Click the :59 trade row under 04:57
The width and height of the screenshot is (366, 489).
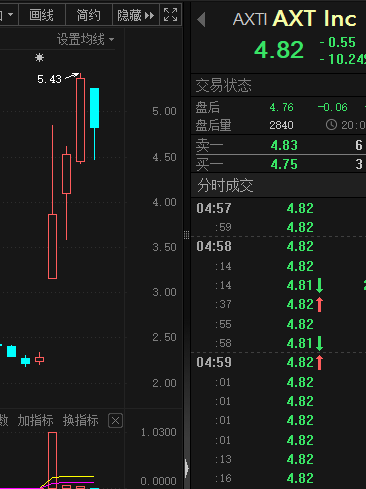[x=279, y=227]
